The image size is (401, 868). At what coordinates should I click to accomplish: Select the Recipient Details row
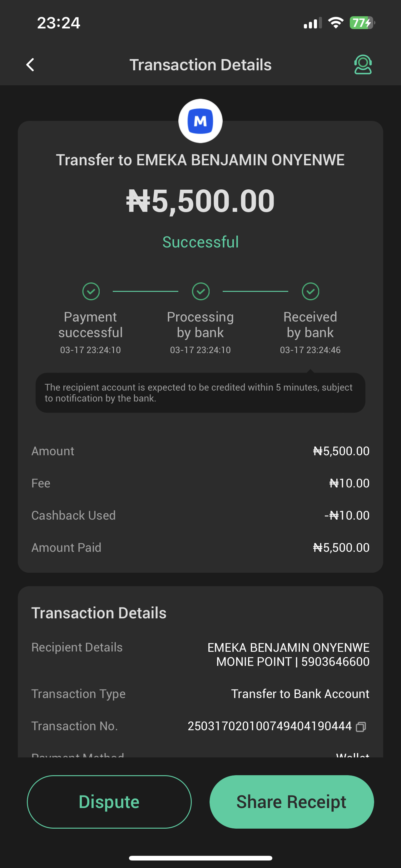(x=201, y=654)
